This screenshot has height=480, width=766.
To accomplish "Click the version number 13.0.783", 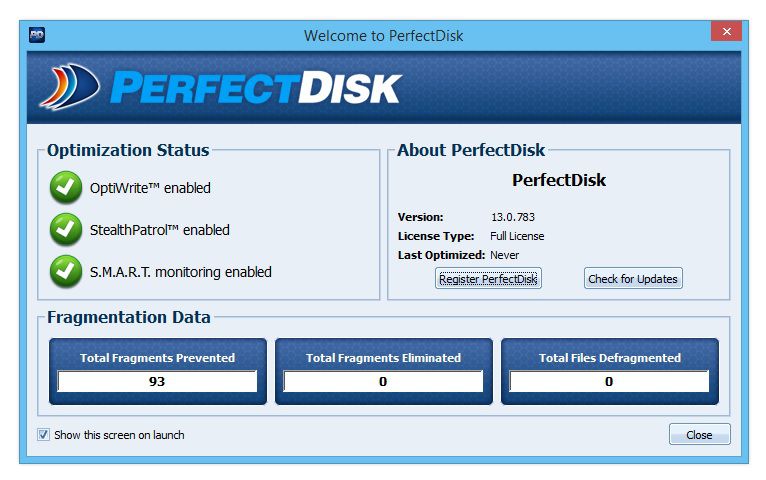I will [x=513, y=217].
